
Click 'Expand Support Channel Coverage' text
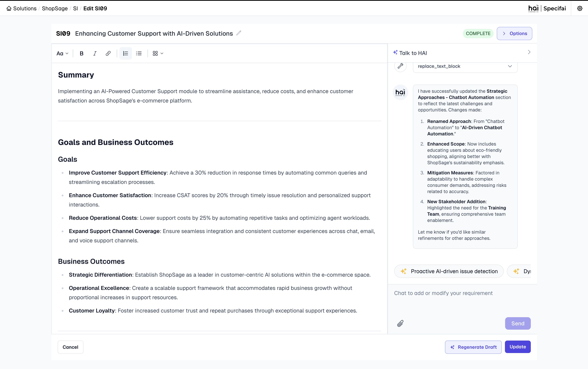tap(114, 231)
